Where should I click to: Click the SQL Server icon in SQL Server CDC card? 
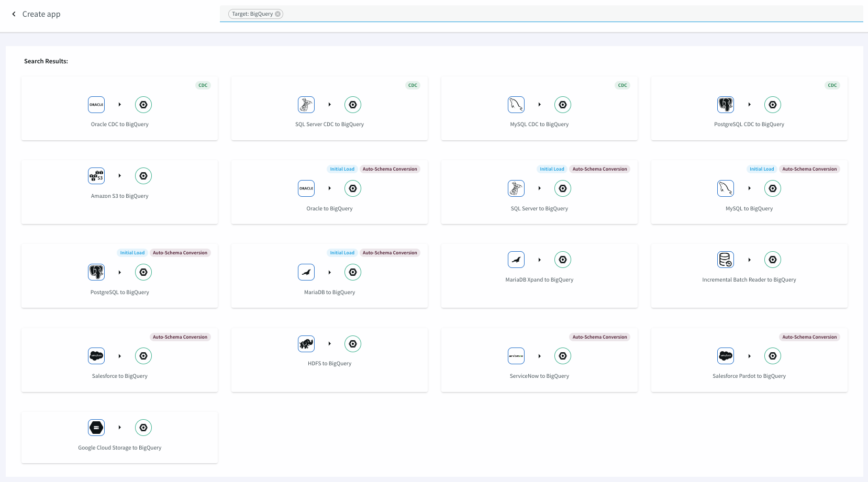(306, 105)
